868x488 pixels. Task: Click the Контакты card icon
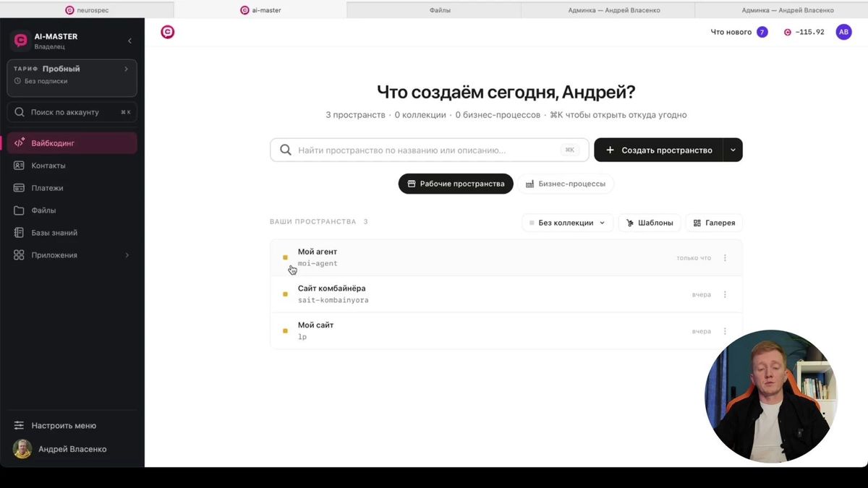coord(20,166)
